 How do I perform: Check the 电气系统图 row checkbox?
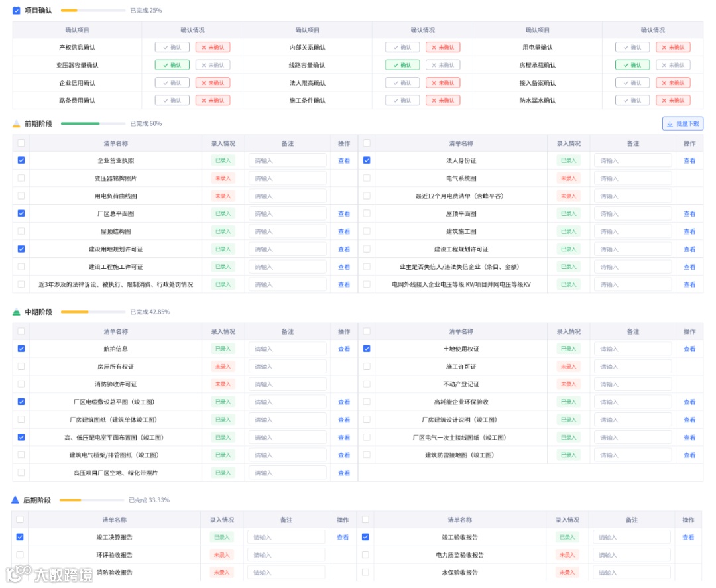(x=367, y=178)
